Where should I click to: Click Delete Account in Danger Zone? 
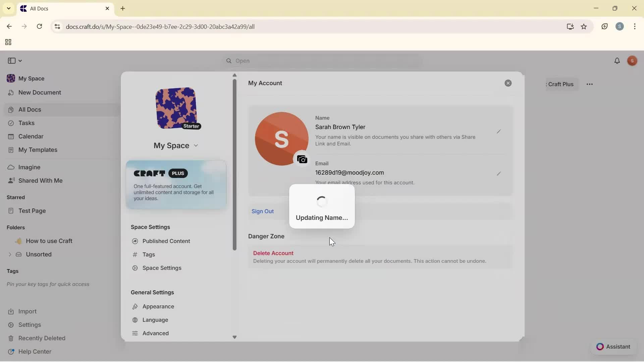coord(273,253)
